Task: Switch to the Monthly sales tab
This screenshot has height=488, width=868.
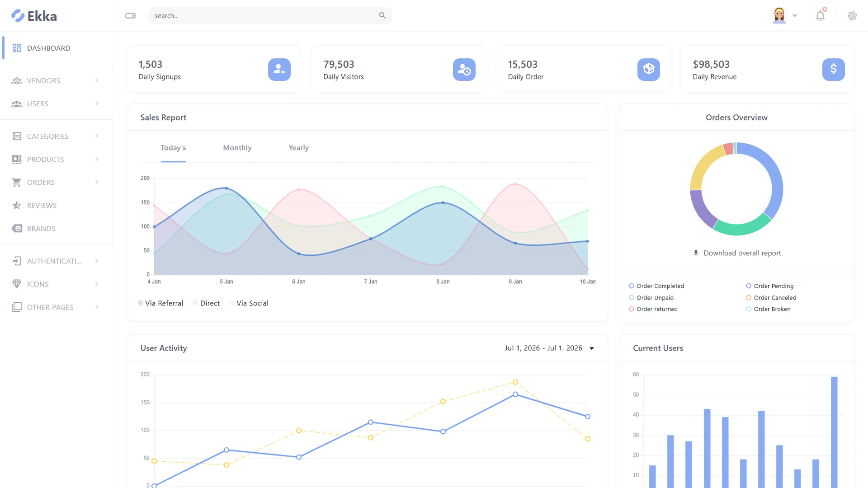Action: pyautogui.click(x=237, y=148)
